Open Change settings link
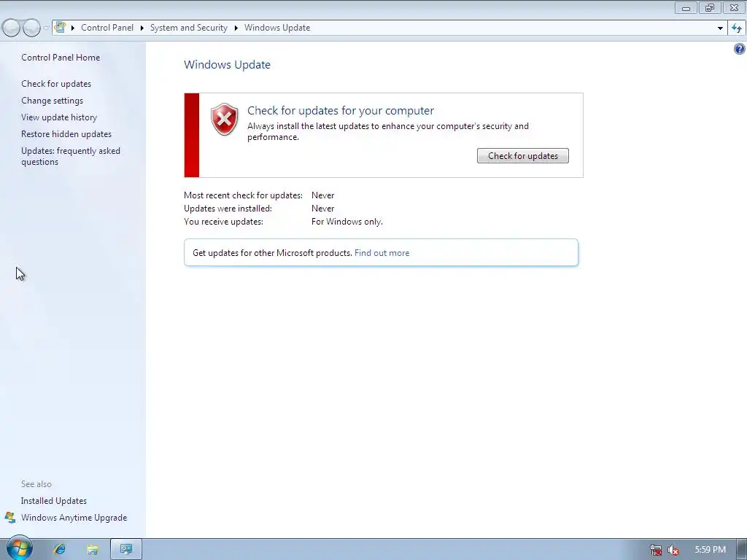The width and height of the screenshot is (747, 560). 52,101
